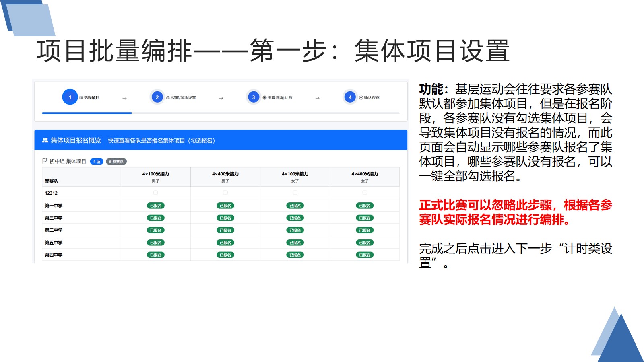Select team row 第五中学
Viewport: 644px width, 362px height.
(221, 243)
